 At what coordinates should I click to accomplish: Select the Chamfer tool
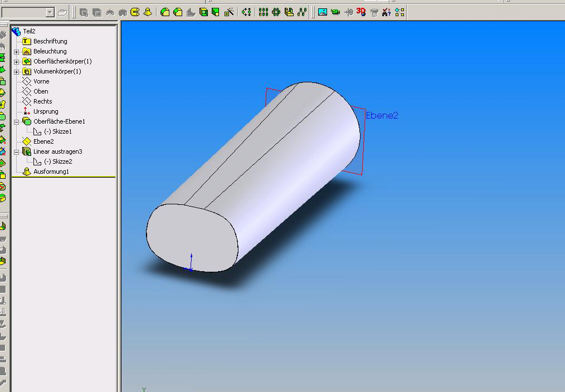tap(178, 13)
